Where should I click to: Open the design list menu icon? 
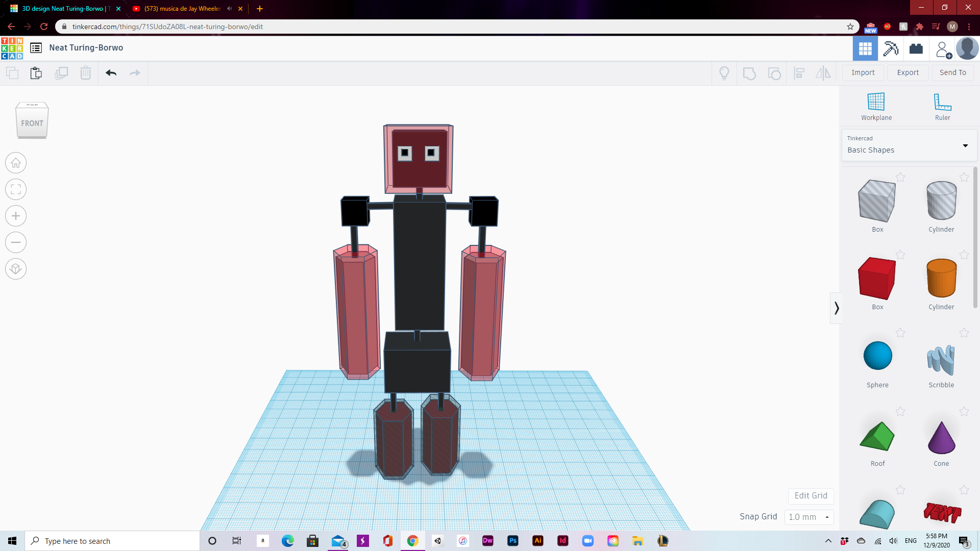(36, 48)
